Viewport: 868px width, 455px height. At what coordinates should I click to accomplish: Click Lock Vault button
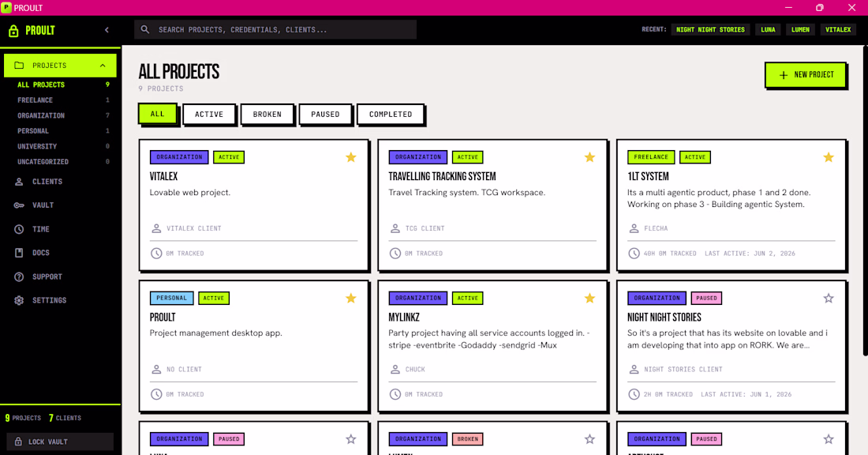click(60, 442)
